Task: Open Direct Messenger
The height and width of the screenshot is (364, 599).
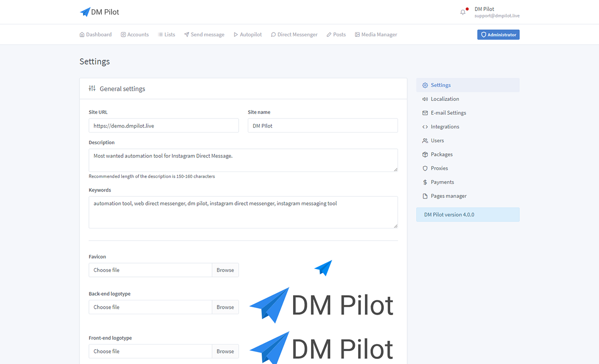Action: pos(294,35)
